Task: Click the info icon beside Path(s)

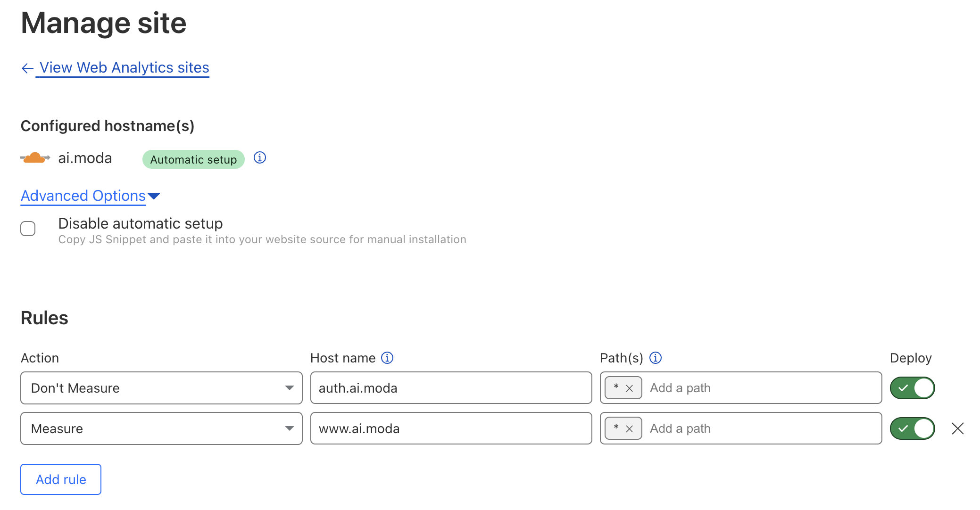Action: click(656, 358)
